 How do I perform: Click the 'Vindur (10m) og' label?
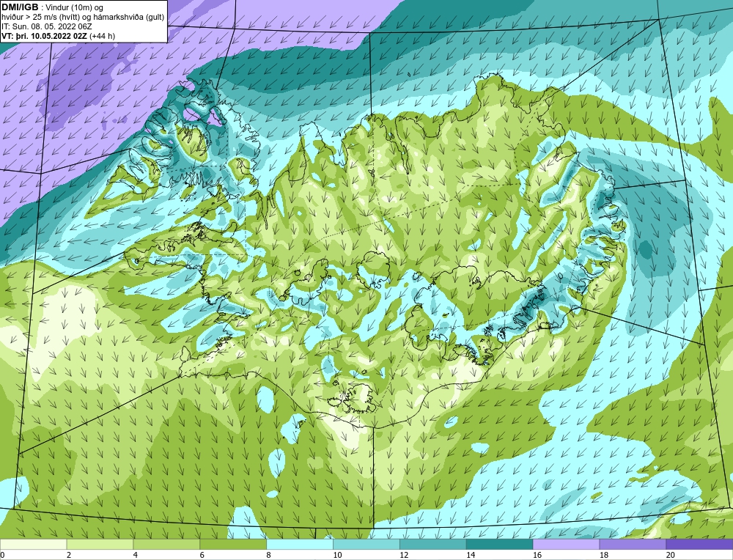pos(75,7)
